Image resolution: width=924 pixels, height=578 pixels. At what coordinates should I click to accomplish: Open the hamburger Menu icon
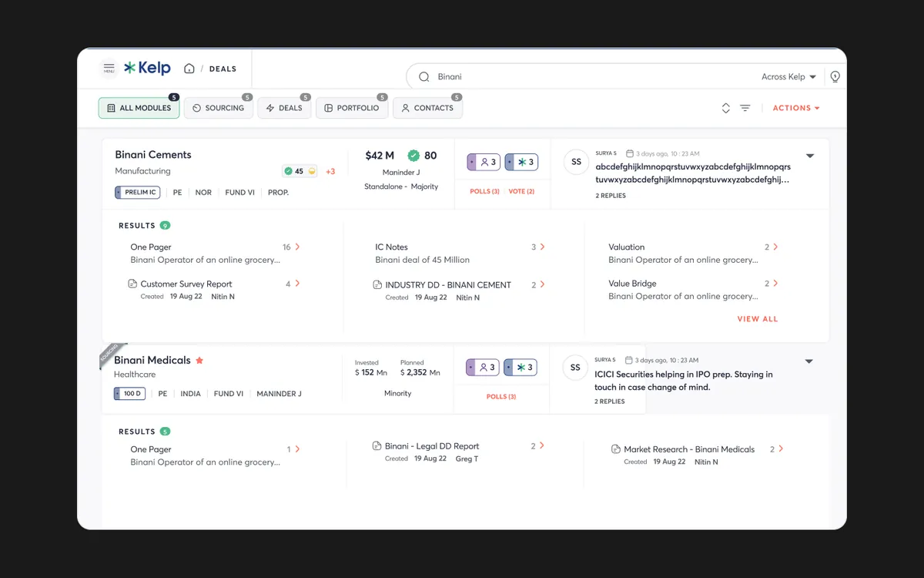tap(109, 69)
